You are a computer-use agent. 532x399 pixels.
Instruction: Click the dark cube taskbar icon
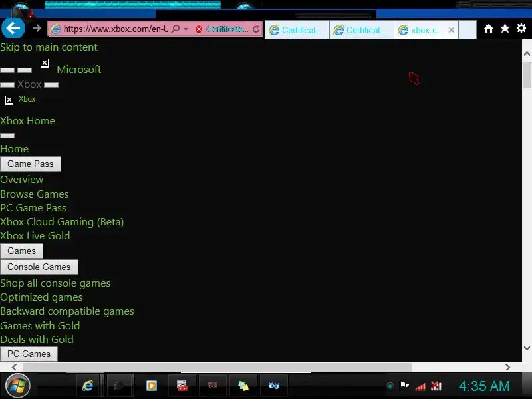[118, 386]
